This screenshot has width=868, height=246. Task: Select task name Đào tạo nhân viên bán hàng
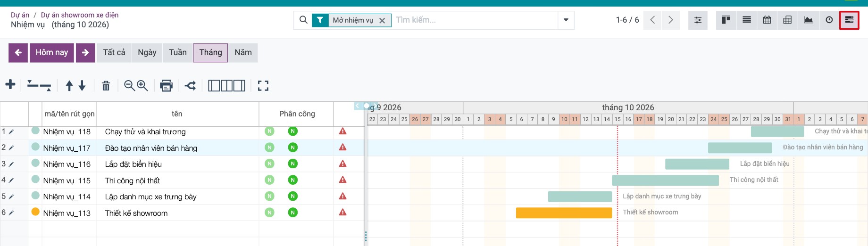click(151, 148)
